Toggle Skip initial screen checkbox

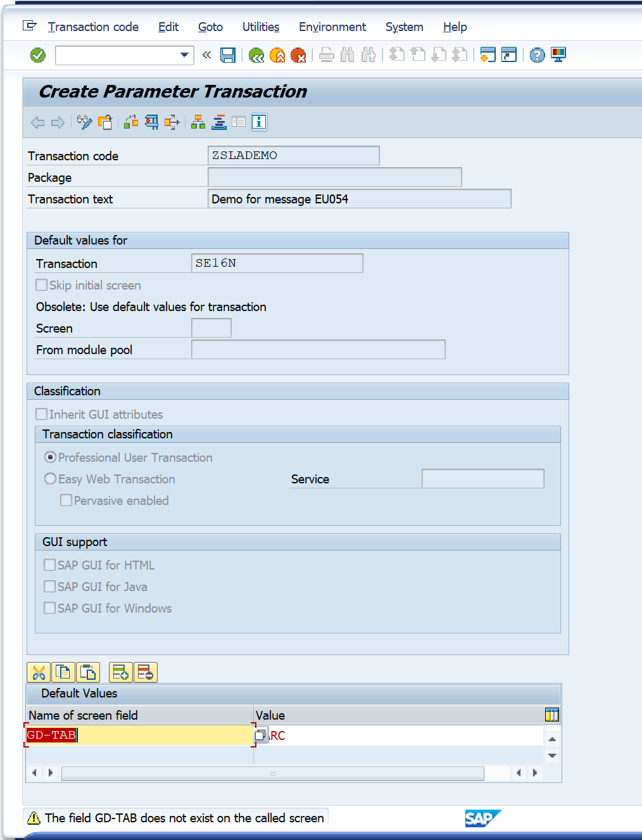pos(42,285)
